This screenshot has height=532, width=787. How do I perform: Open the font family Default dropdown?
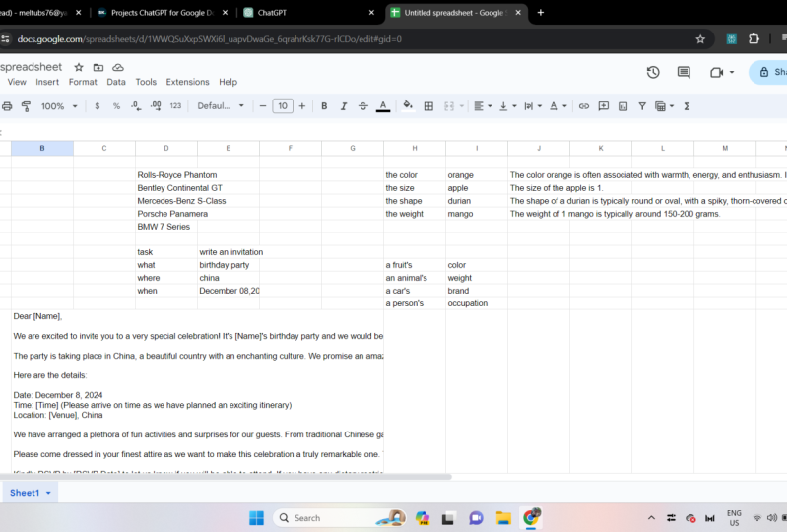click(x=221, y=106)
